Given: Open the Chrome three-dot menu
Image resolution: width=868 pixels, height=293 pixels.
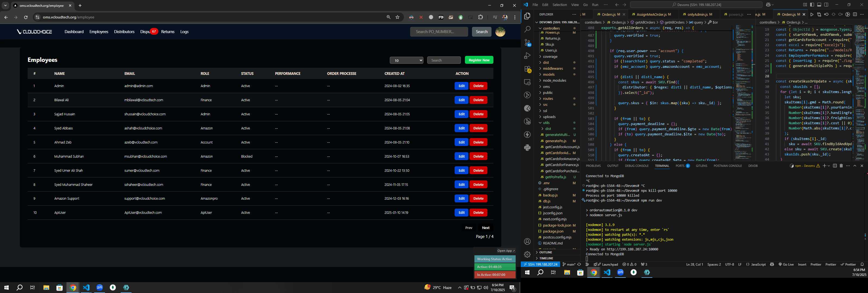Looking at the screenshot, I should [x=515, y=17].
